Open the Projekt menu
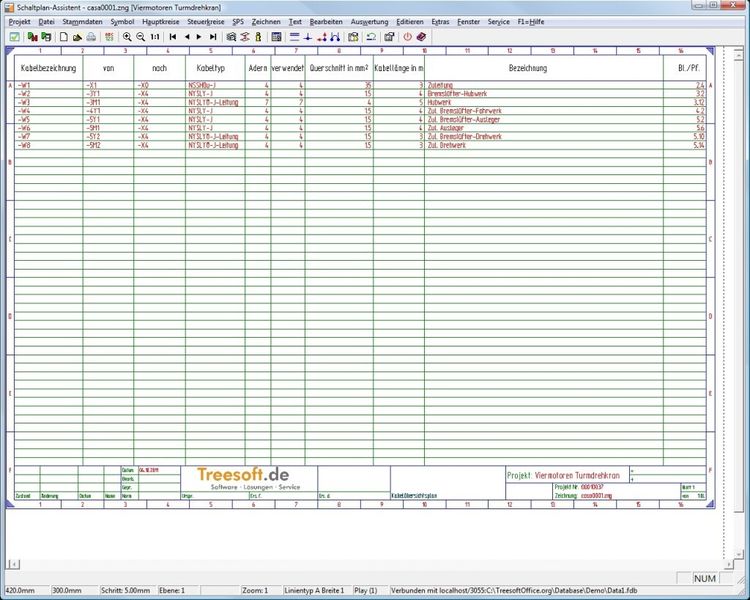This screenshot has width=750, height=600. pos(20,21)
